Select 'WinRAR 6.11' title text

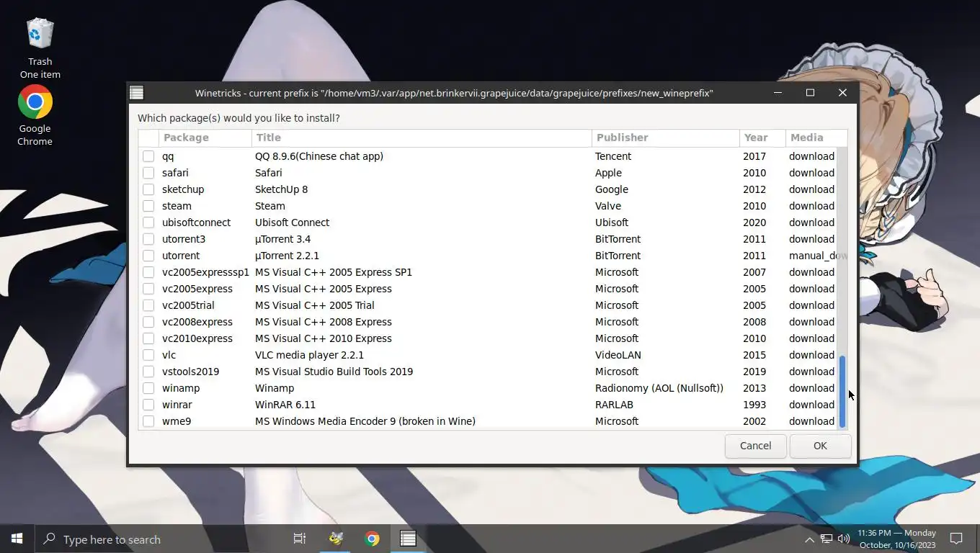pos(285,405)
